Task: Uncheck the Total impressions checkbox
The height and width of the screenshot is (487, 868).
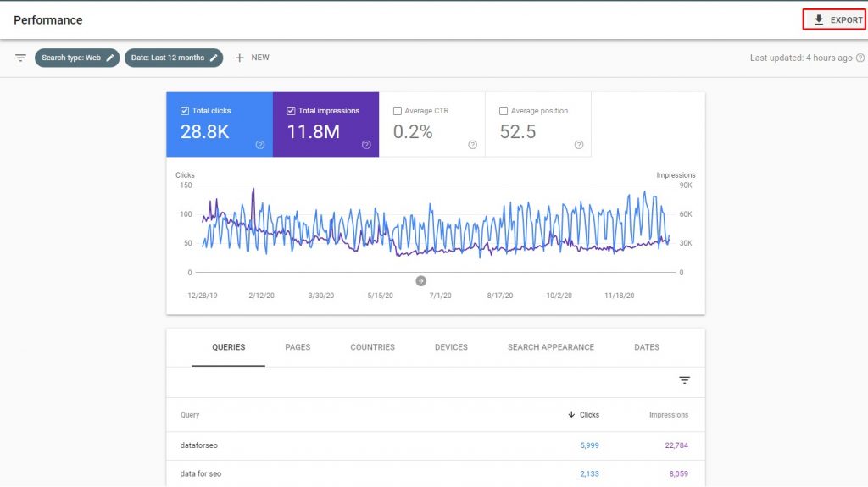Action: [292, 111]
